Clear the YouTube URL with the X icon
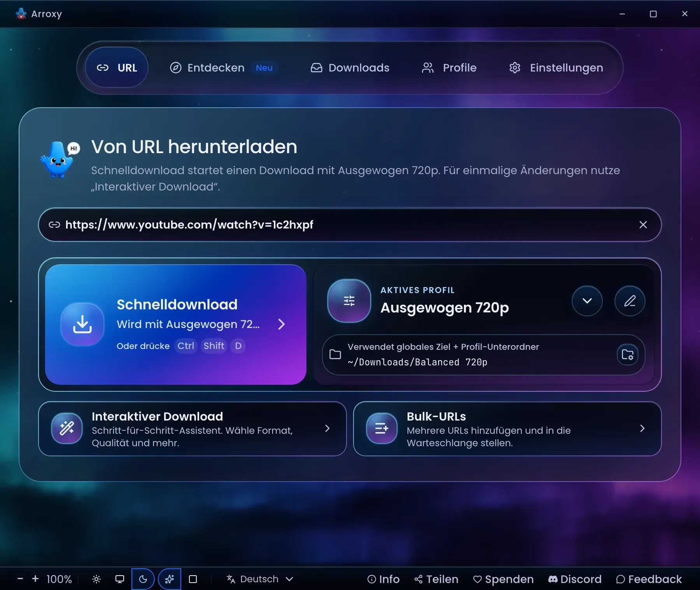 pos(643,225)
